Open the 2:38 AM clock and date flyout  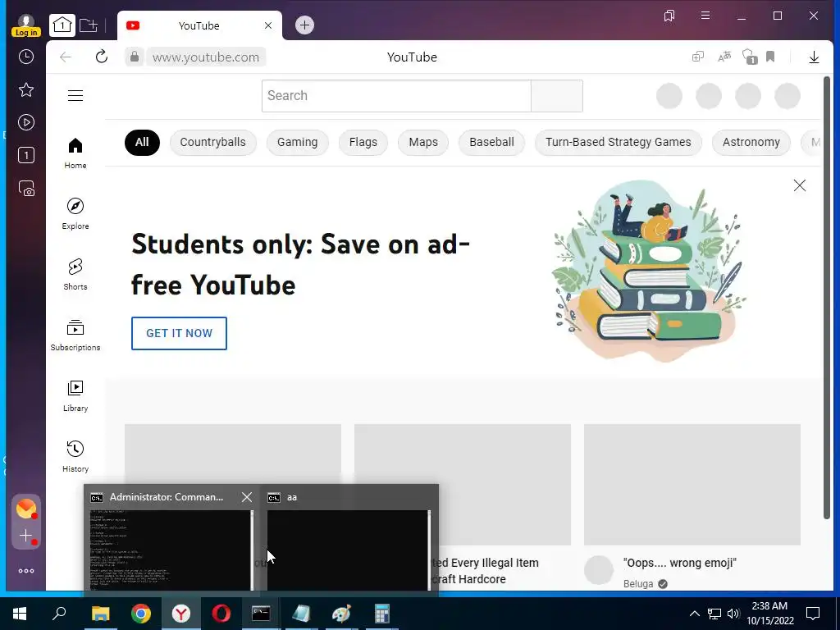[769, 614]
